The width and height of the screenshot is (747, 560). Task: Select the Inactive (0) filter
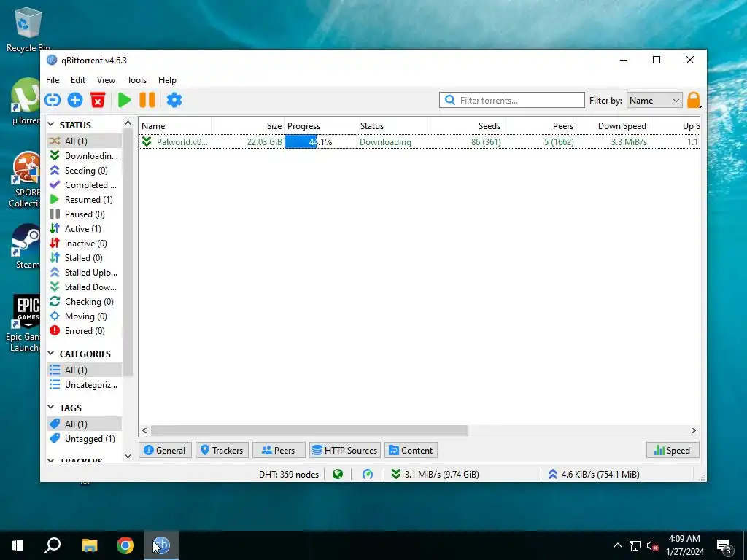[85, 244]
